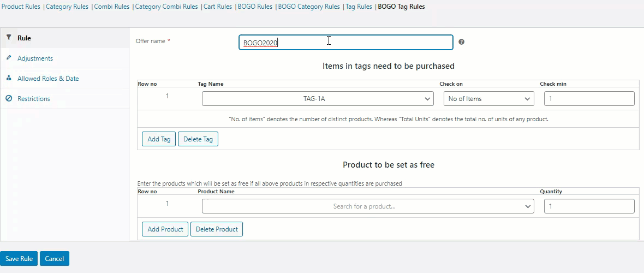Click the 'No. of items' explanation note
This screenshot has height=273, width=644.
pyautogui.click(x=389, y=119)
